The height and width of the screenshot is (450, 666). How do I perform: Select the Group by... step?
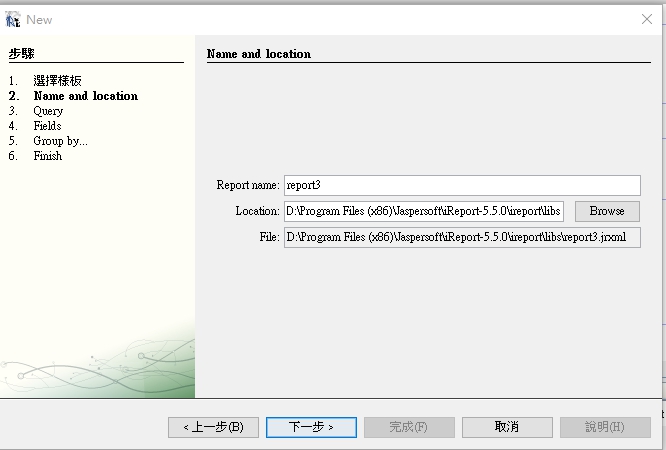(60, 141)
